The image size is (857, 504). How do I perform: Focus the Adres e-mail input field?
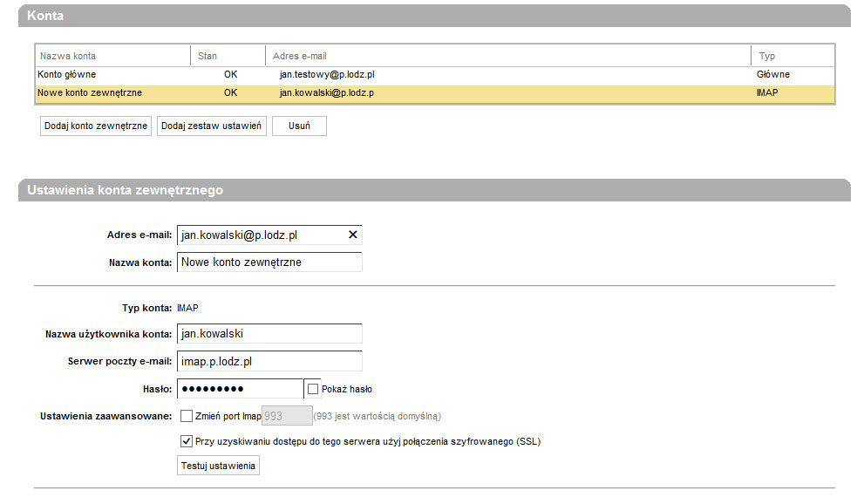tap(260, 235)
